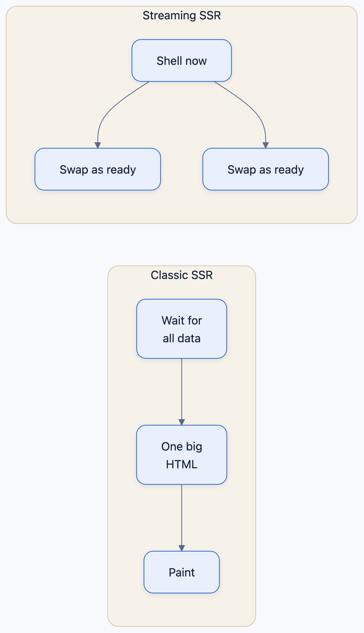Click empty area inside Streaming SSR group below Swap nodes

tap(182, 206)
